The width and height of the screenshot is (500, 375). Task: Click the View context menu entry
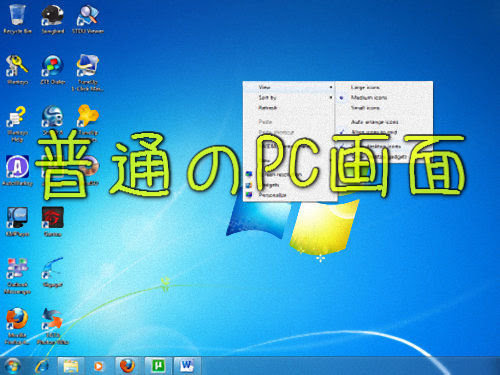tap(264, 87)
